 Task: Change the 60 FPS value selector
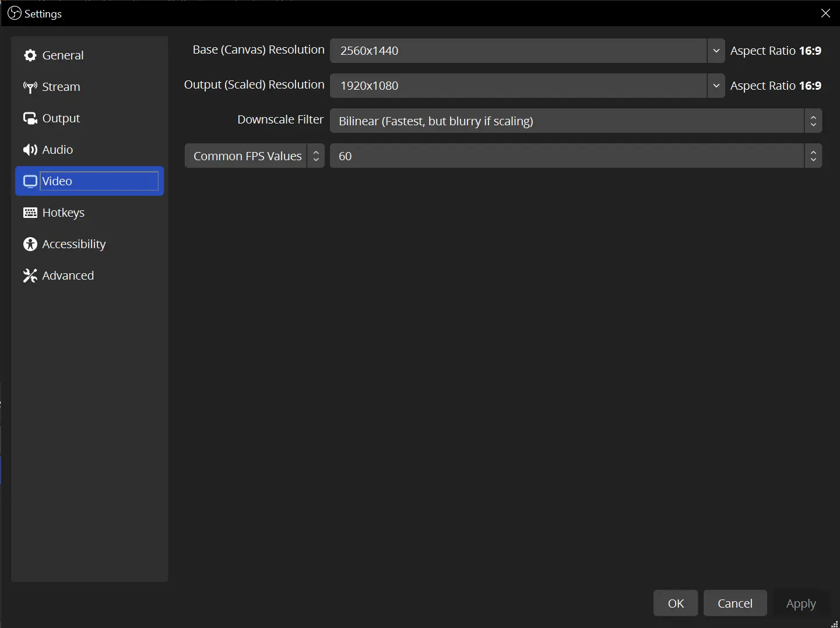tap(575, 156)
